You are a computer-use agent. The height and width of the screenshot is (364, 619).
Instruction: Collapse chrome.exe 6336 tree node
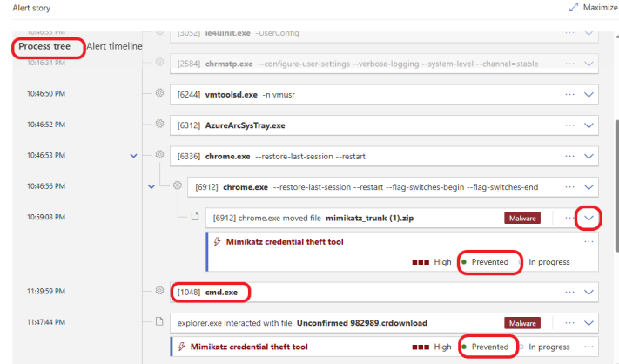tap(134, 156)
